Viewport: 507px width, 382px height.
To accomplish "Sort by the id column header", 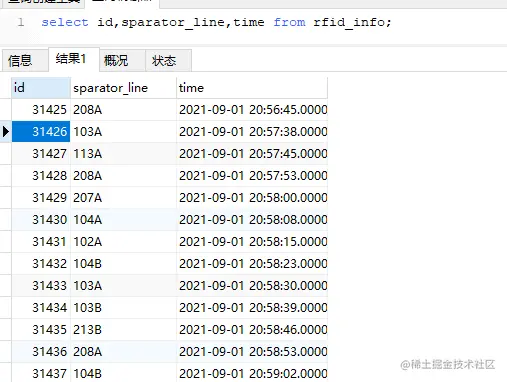I will coord(41,88).
